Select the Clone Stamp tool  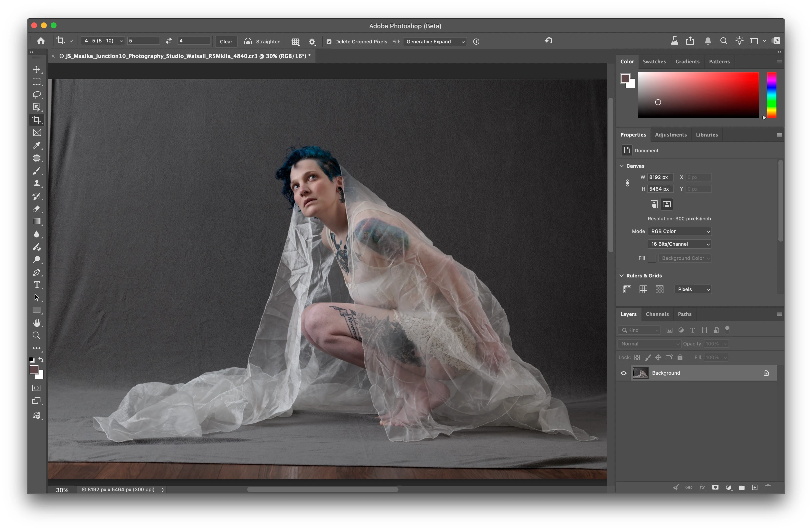(37, 184)
